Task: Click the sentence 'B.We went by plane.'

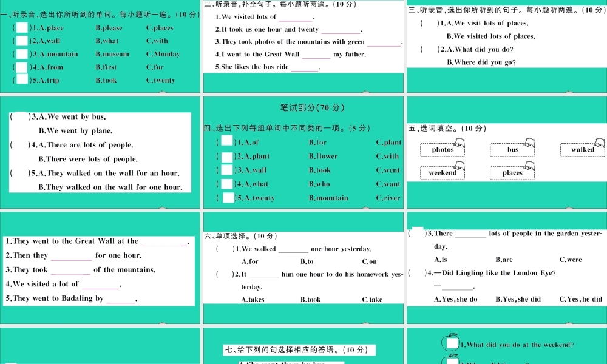Action: tap(75, 131)
